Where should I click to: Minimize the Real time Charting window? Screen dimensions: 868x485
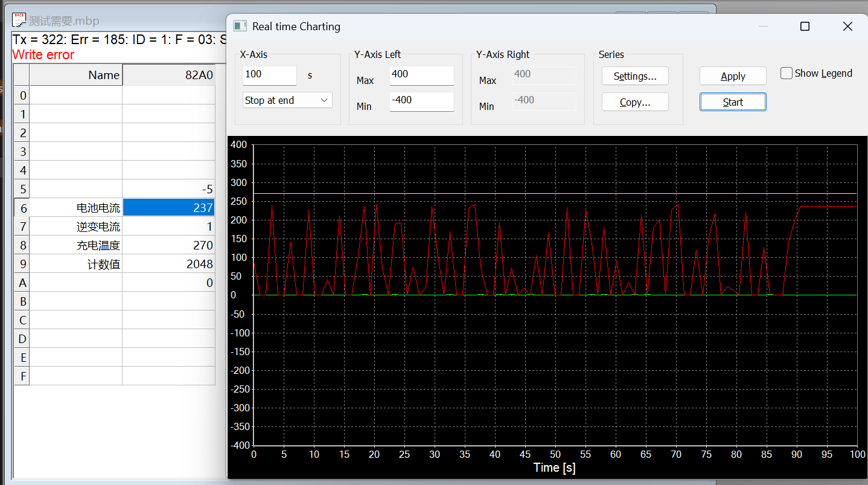point(764,27)
